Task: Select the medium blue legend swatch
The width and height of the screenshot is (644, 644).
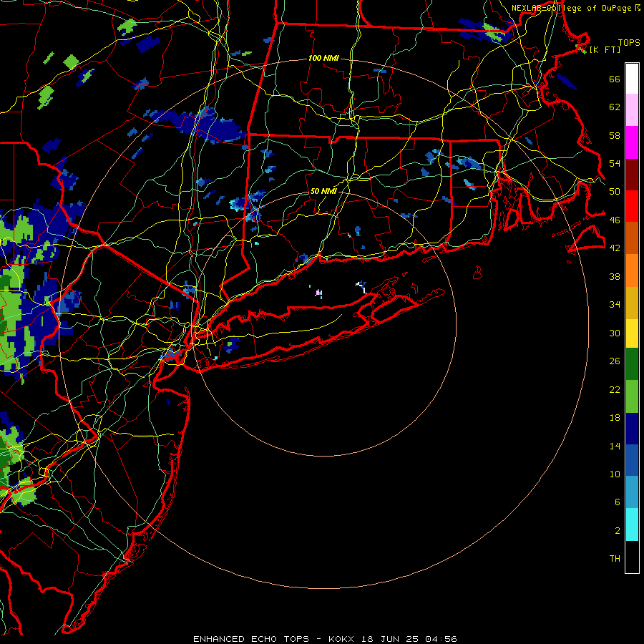Action: [x=632, y=461]
